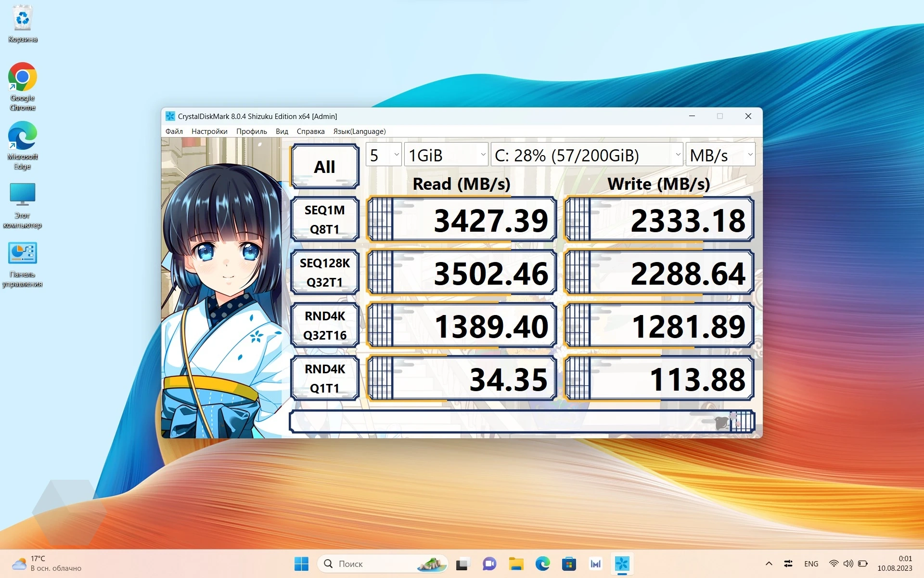Open the Windows Start menu

click(301, 564)
